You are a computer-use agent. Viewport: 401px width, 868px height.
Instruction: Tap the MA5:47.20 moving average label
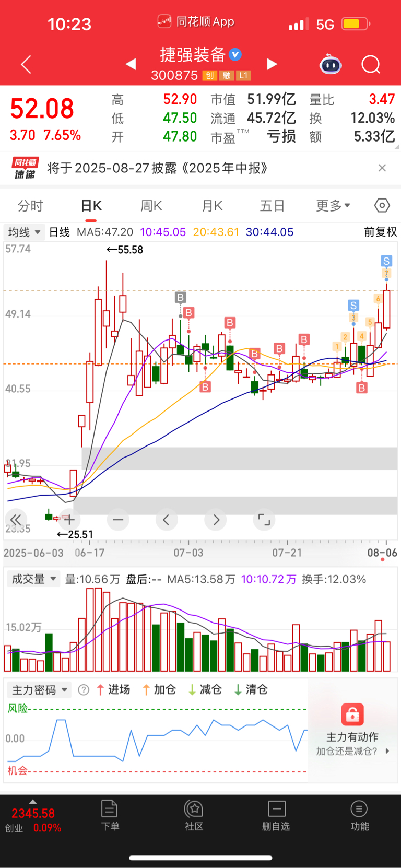click(x=105, y=232)
